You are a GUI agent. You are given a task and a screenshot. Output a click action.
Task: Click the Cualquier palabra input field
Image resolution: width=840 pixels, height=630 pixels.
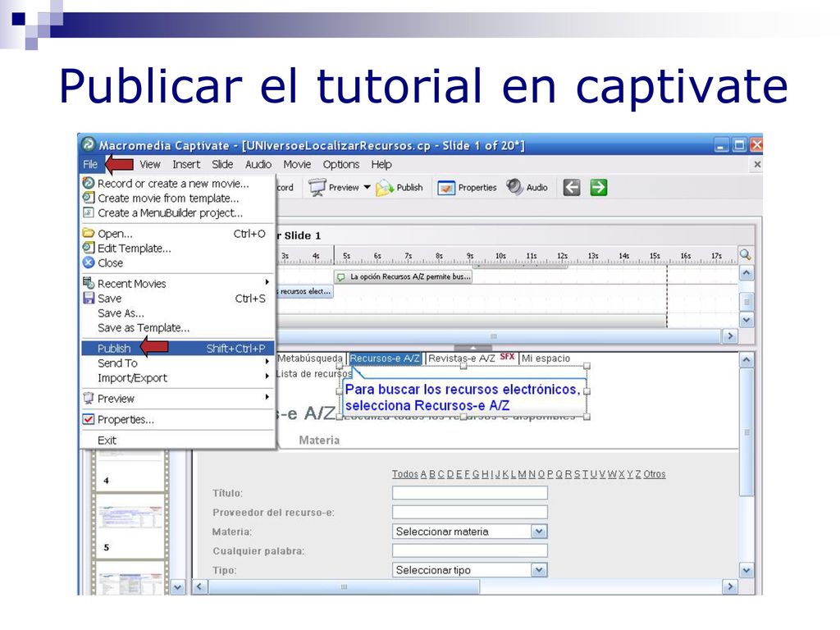tap(470, 550)
